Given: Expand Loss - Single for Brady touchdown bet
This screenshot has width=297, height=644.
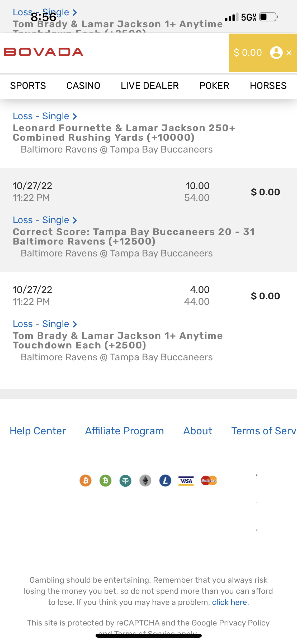Looking at the screenshot, I should click(x=45, y=324).
